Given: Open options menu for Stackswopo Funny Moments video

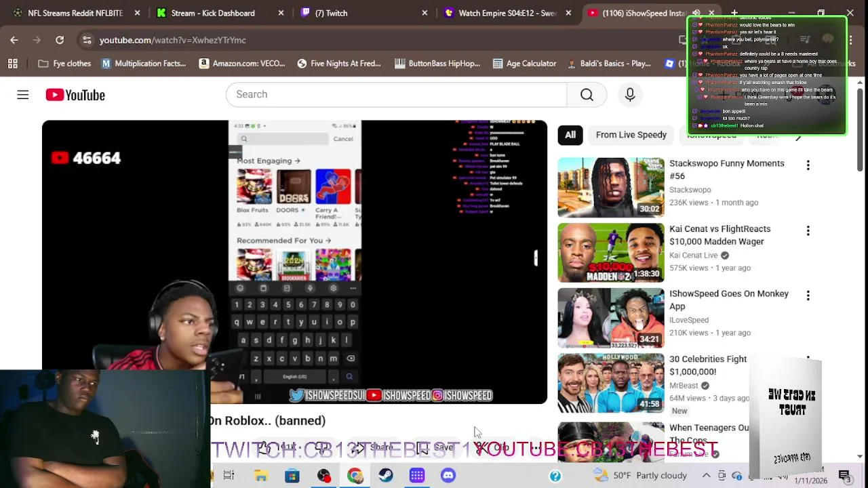Looking at the screenshot, I should point(808,165).
